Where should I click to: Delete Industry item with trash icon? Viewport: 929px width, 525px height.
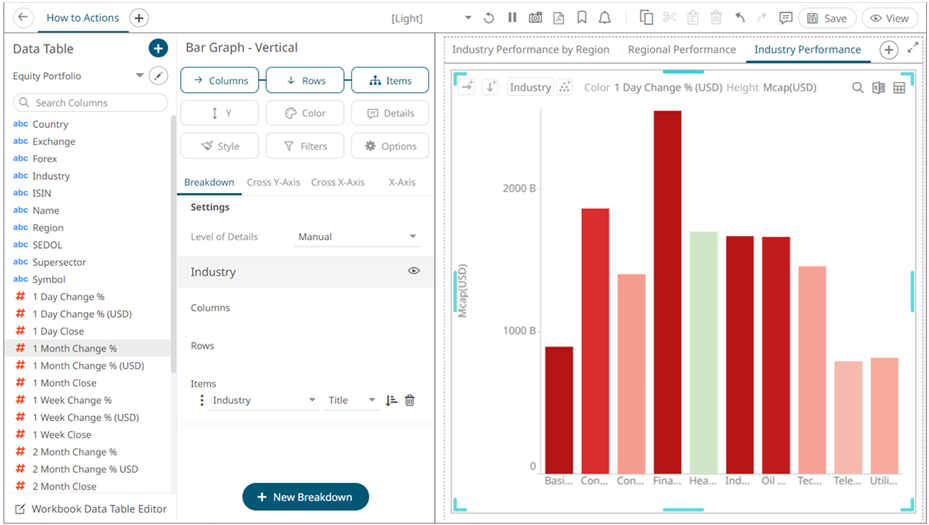410,400
